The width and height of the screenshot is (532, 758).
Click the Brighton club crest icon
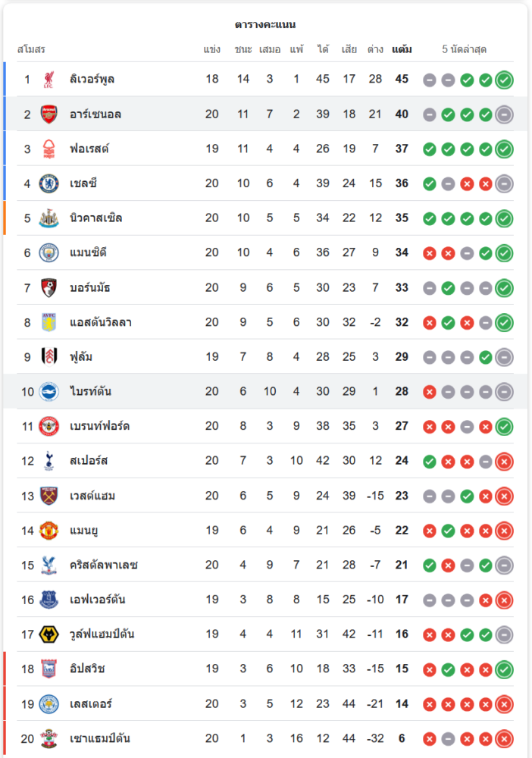click(49, 392)
